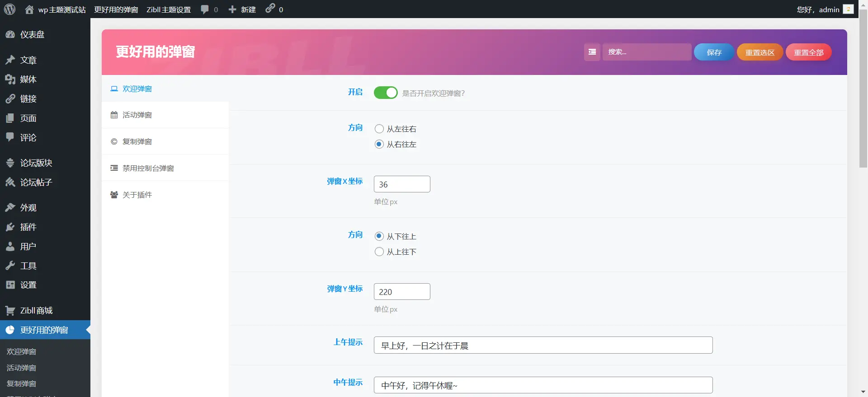Open 仪表盘 dashboard icon in sidebar
Image resolution: width=868 pixels, height=397 pixels.
click(10, 34)
